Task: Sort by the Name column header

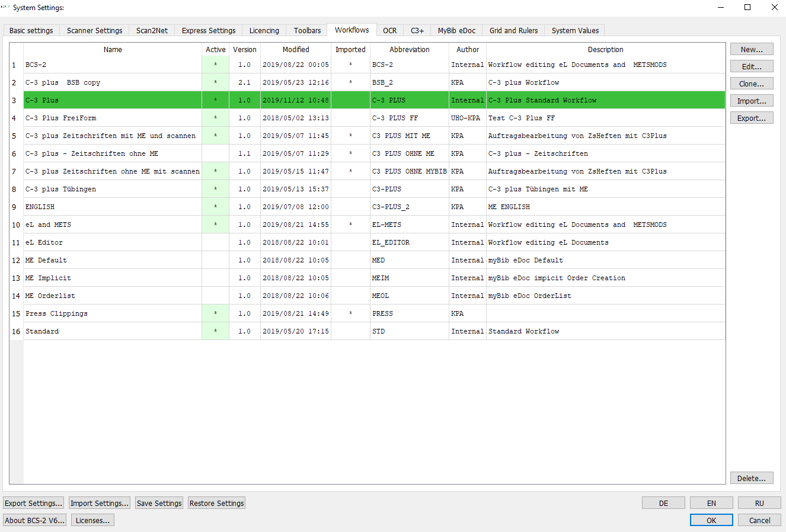Action: pos(113,49)
